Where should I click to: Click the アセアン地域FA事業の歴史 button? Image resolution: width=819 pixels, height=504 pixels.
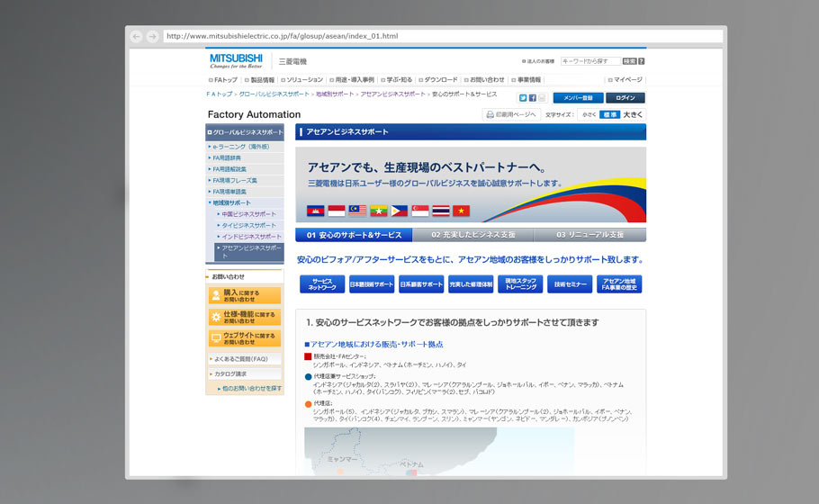[619, 284]
